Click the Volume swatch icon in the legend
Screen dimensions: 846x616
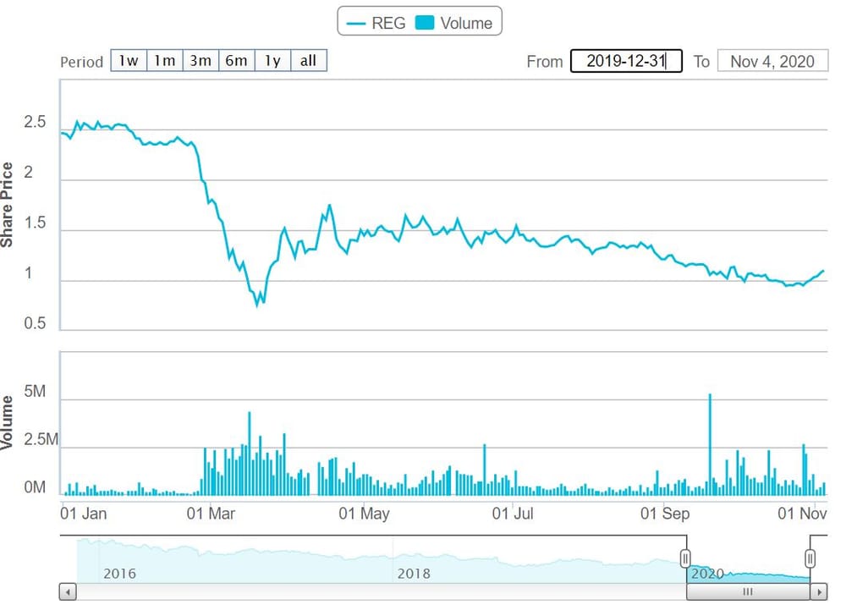coord(426,23)
